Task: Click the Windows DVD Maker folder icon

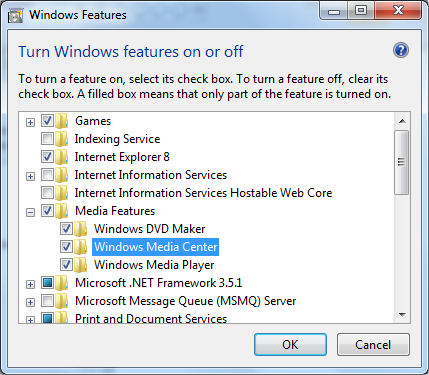Action: (81, 229)
